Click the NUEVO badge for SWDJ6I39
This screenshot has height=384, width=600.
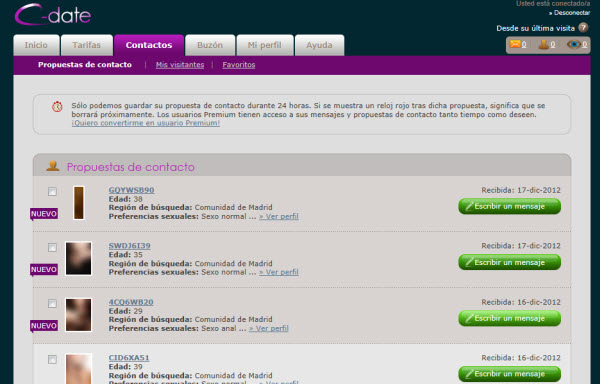pyautogui.click(x=44, y=270)
